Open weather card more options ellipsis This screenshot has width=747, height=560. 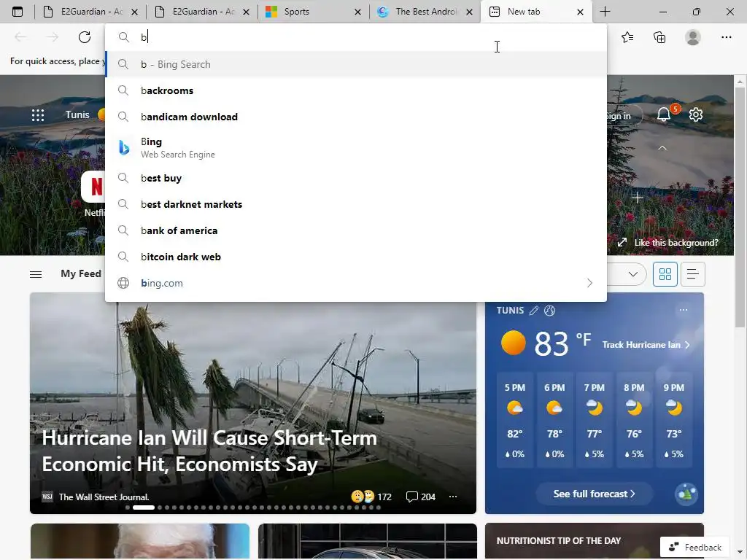point(683,310)
